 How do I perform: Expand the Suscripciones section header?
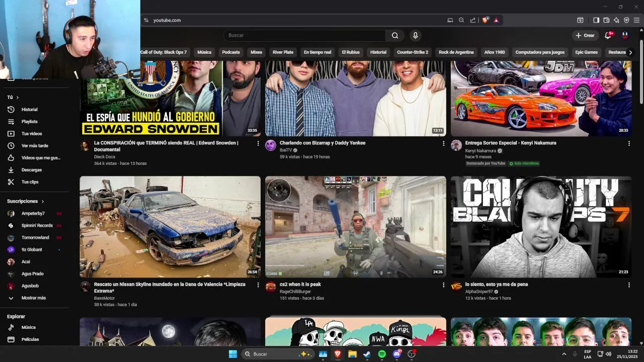pyautogui.click(x=26, y=201)
